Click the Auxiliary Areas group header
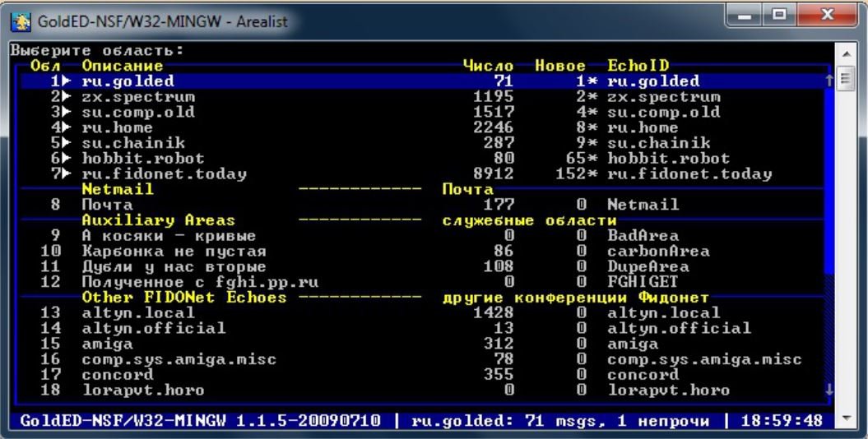The image size is (868, 439). (x=158, y=220)
